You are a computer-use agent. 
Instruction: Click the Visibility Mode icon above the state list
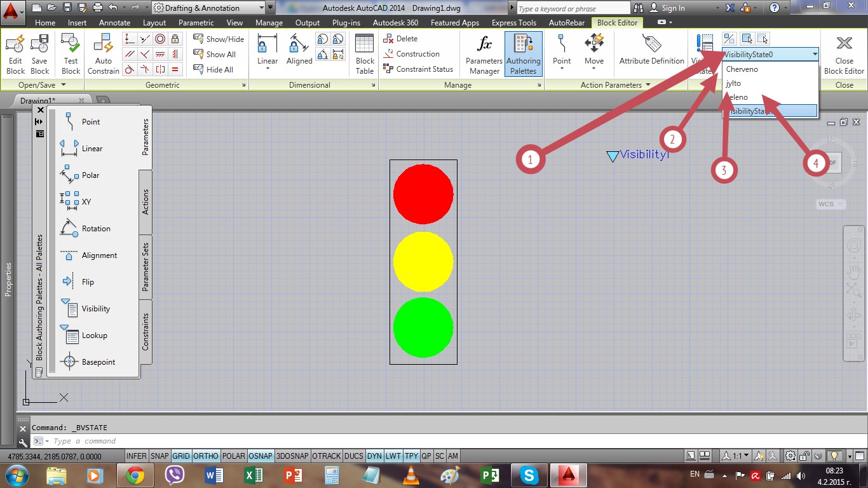[729, 39]
